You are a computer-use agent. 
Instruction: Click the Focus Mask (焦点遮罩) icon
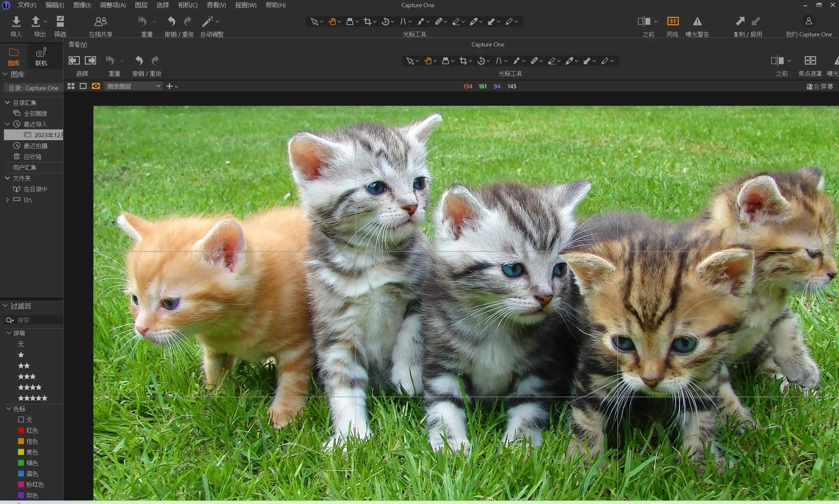pos(810,61)
